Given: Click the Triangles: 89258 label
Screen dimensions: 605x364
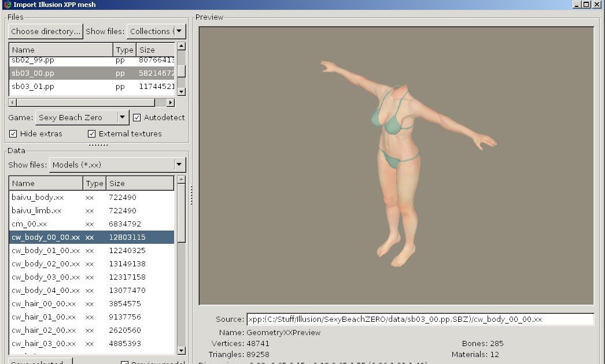Looking at the screenshot, I should (x=239, y=354).
